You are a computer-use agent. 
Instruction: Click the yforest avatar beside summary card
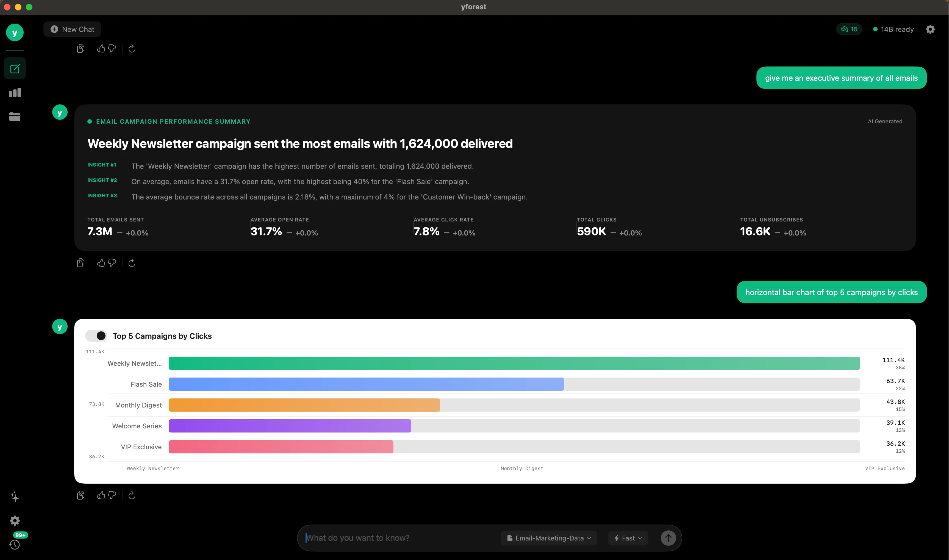[x=60, y=112]
